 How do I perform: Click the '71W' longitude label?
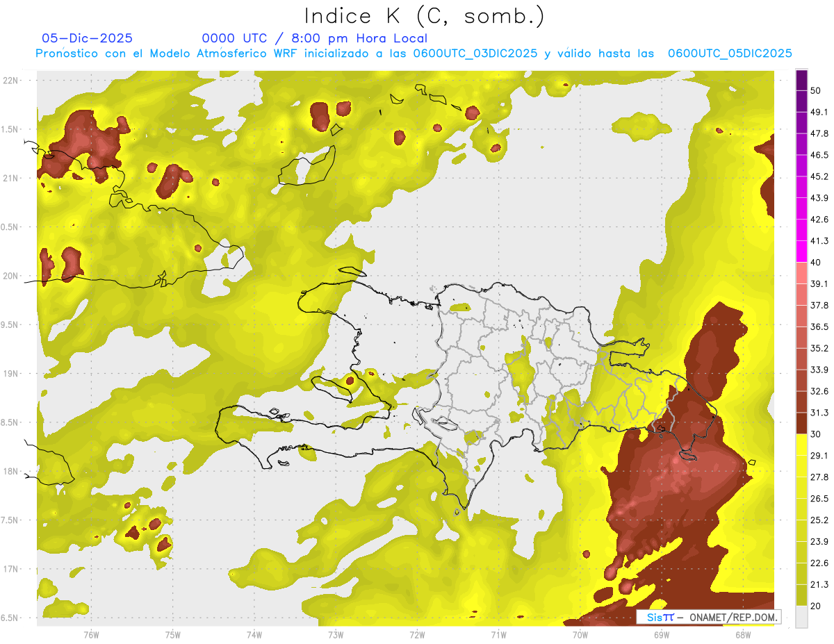click(x=498, y=634)
